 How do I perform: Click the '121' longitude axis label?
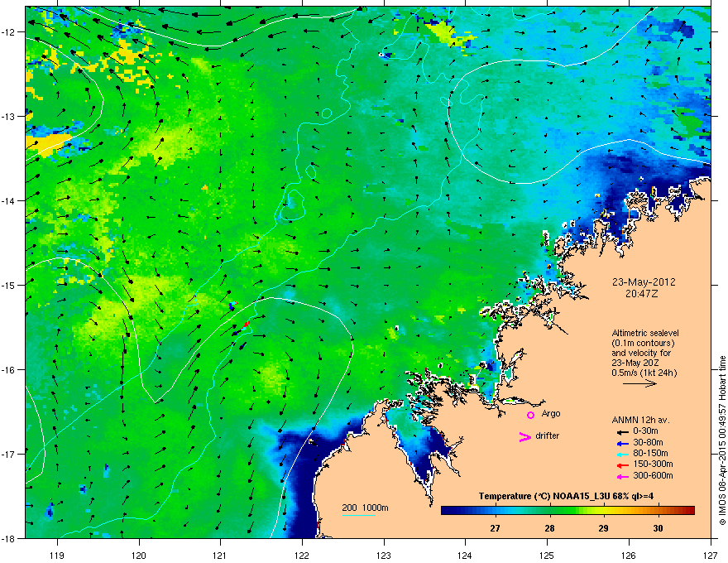[x=220, y=555]
